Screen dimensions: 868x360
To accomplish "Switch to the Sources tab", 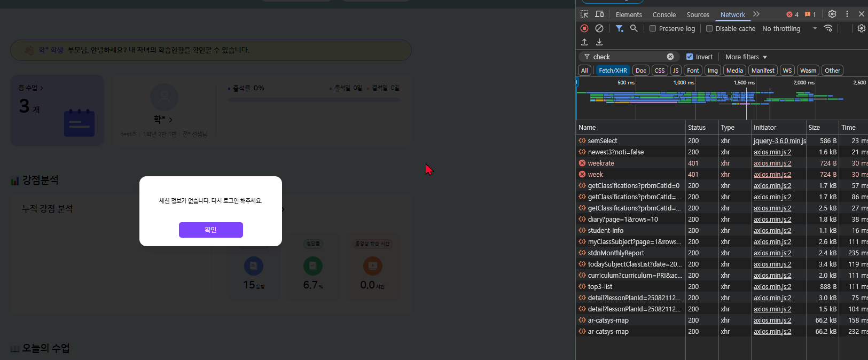I will 698,14.
